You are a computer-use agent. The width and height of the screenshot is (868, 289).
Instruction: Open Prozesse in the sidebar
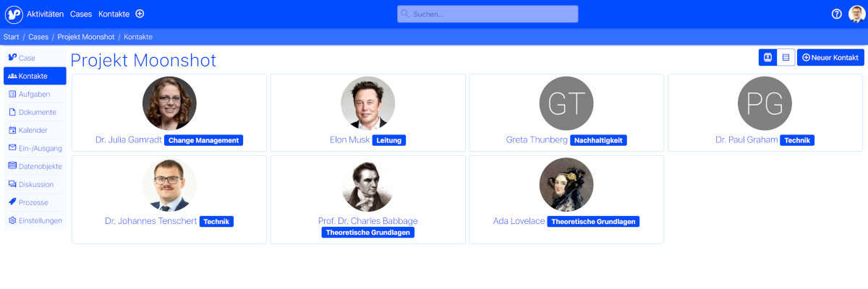(x=35, y=202)
